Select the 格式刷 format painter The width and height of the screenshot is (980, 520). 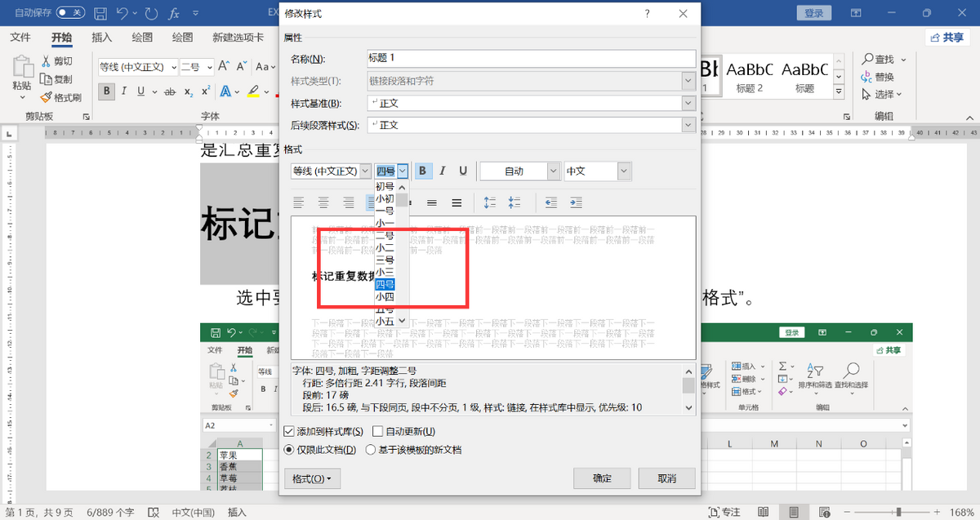pyautogui.click(x=61, y=97)
